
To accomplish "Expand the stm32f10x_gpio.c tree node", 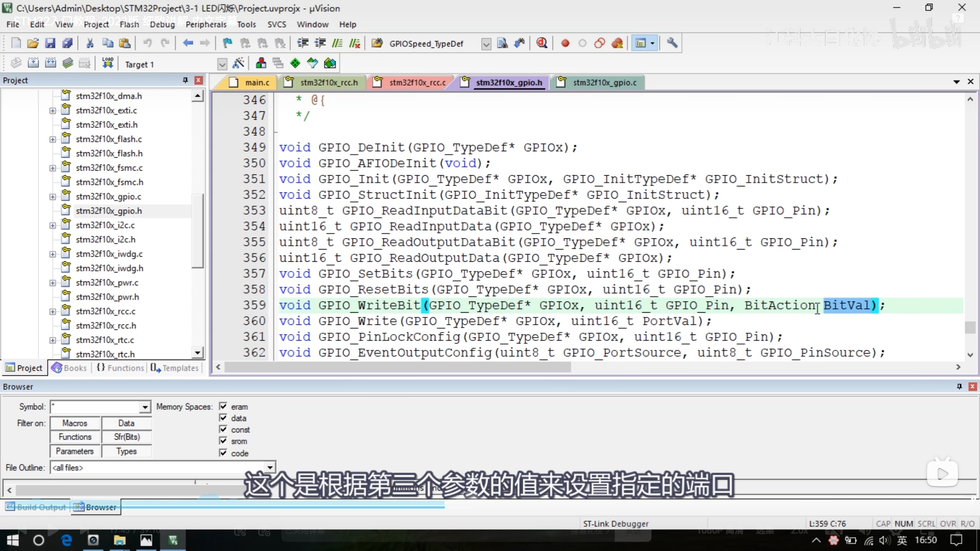I will click(53, 197).
